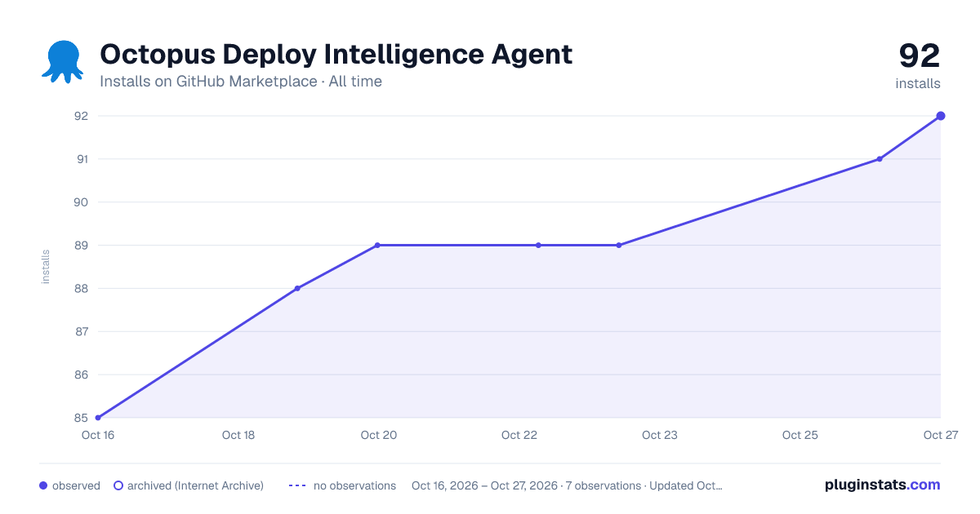
Task: Click the y-axis value 92
Action: point(82,116)
